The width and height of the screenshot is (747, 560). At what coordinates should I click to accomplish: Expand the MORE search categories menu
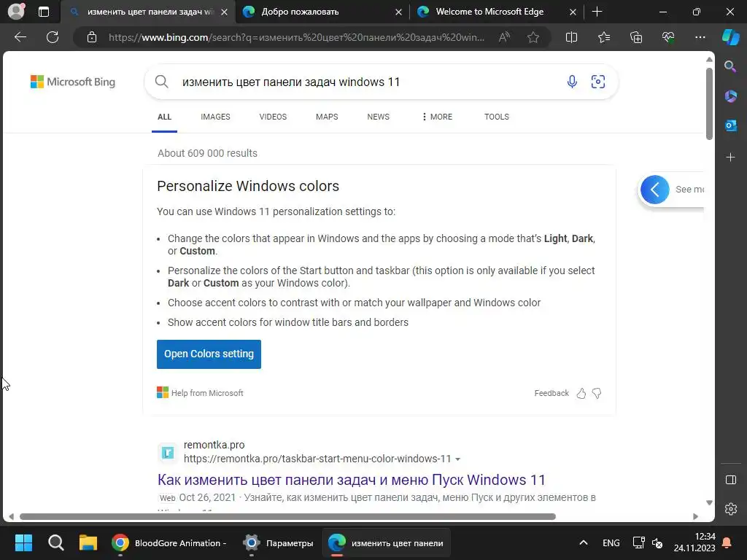437,117
